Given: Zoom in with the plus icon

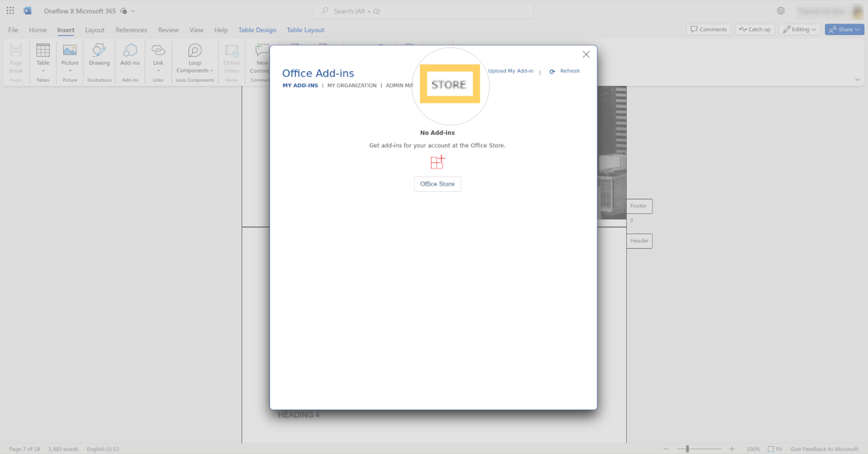Looking at the screenshot, I should tap(732, 449).
